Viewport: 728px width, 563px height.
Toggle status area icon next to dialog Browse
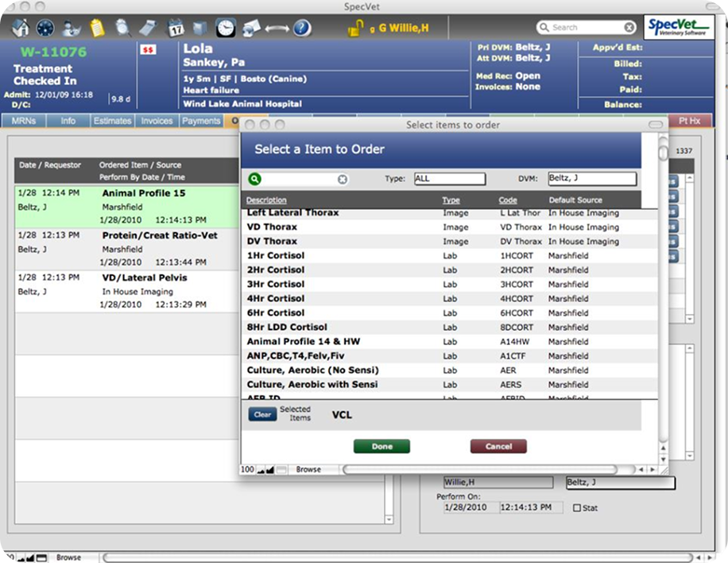pyautogui.click(x=281, y=470)
